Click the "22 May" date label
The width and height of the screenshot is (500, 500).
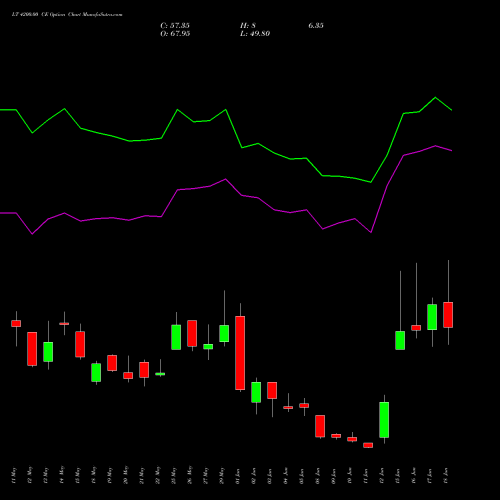point(158,475)
